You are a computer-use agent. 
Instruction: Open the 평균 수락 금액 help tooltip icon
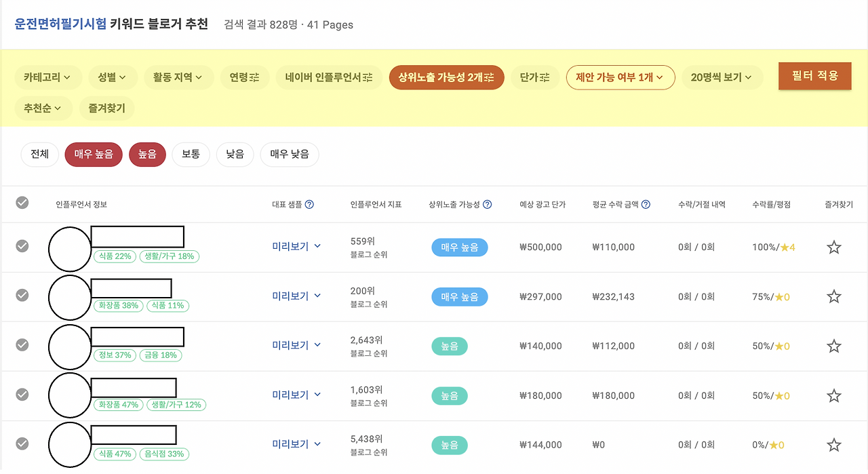pos(645,203)
